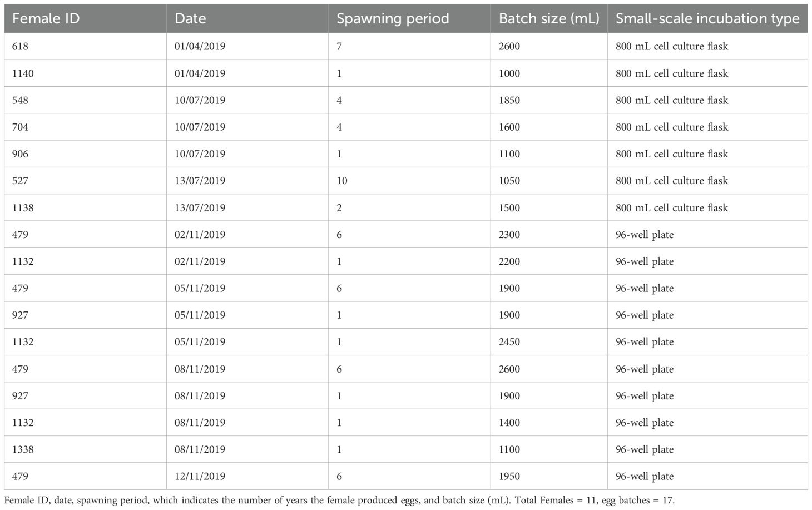This screenshot has width=812, height=510.
Task: Select the Batch size (mL) header
Action: (548, 19)
